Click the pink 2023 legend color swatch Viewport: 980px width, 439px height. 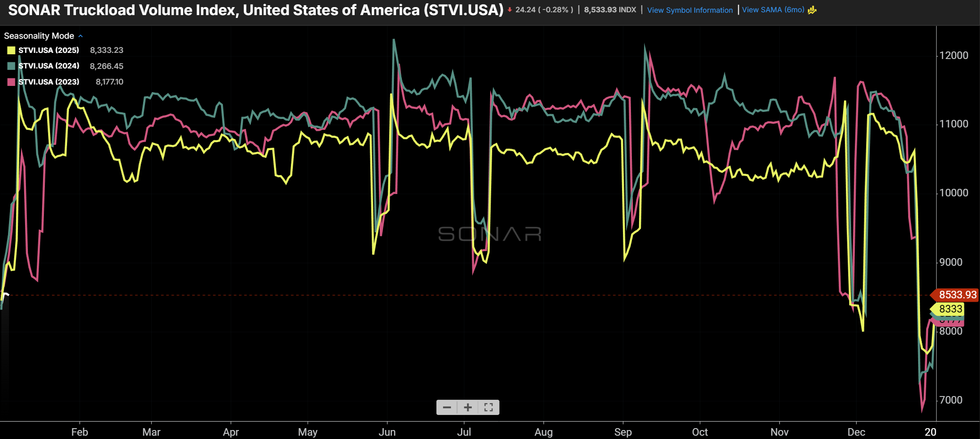[11, 82]
